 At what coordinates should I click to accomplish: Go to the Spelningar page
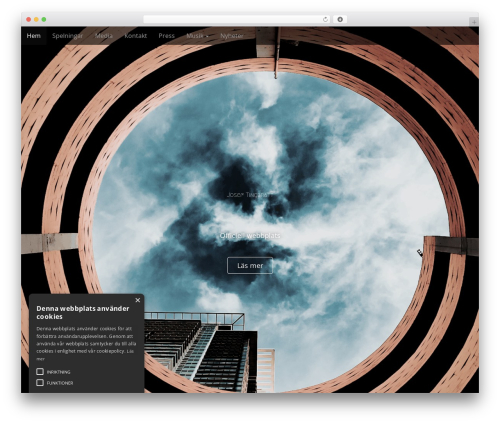pos(67,36)
